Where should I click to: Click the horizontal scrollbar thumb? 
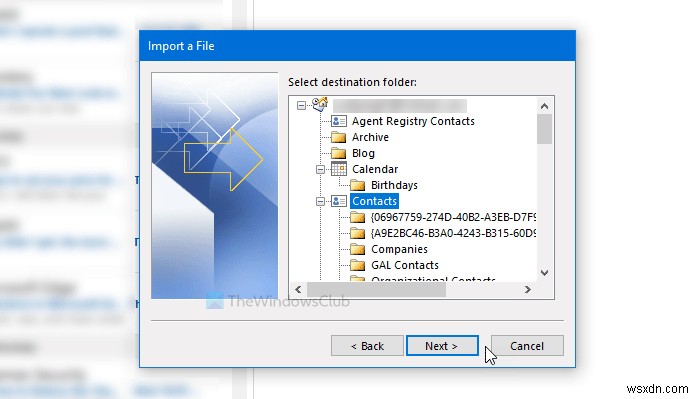pos(376,290)
